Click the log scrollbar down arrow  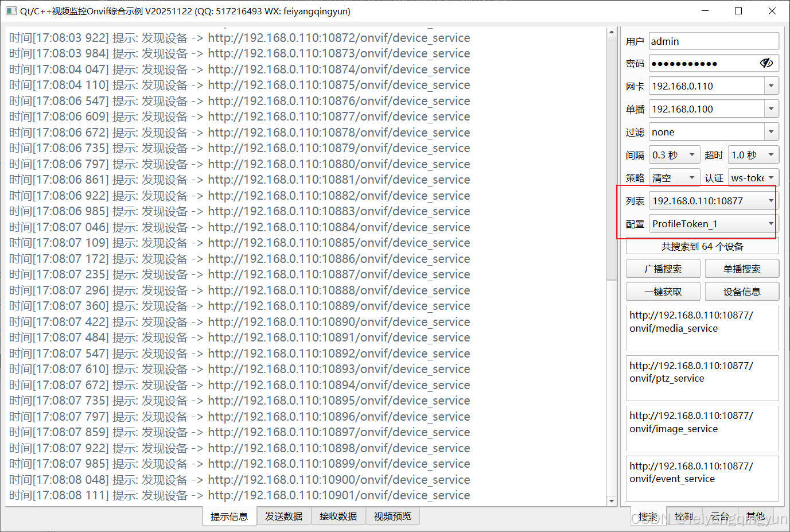(x=611, y=501)
